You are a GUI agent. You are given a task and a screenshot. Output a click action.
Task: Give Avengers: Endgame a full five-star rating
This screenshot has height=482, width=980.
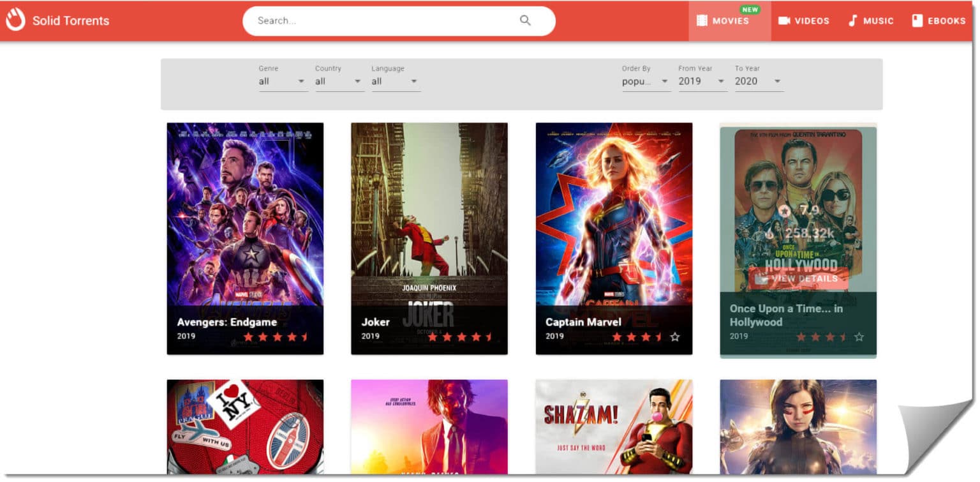304,336
